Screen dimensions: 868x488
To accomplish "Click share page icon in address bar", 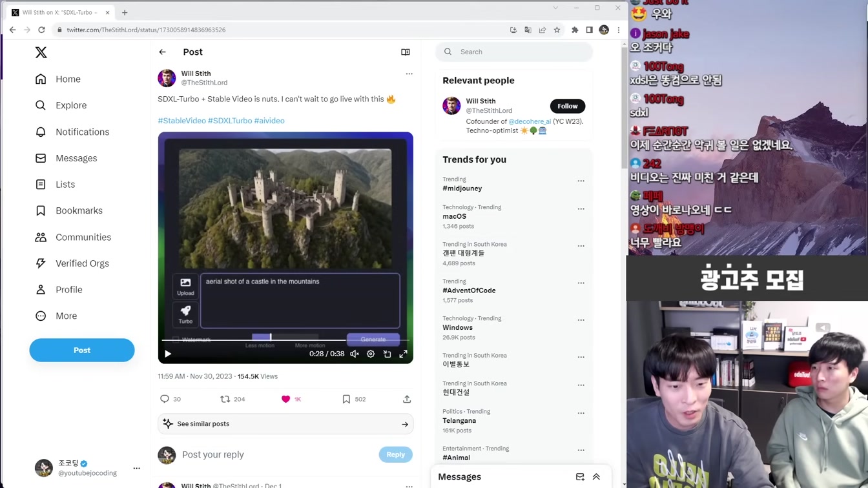I will [x=542, y=30].
